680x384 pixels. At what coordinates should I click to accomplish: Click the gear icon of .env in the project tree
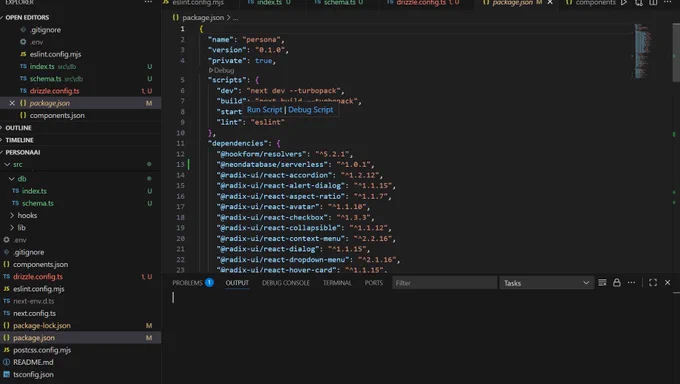tap(7, 240)
